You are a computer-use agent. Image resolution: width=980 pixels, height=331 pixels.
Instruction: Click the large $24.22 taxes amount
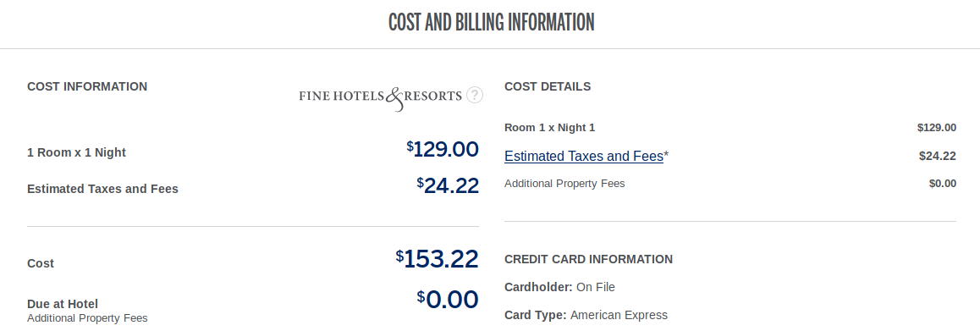pos(448,185)
